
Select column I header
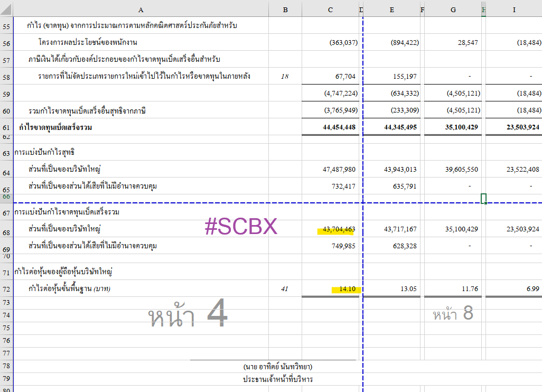[x=514, y=10]
